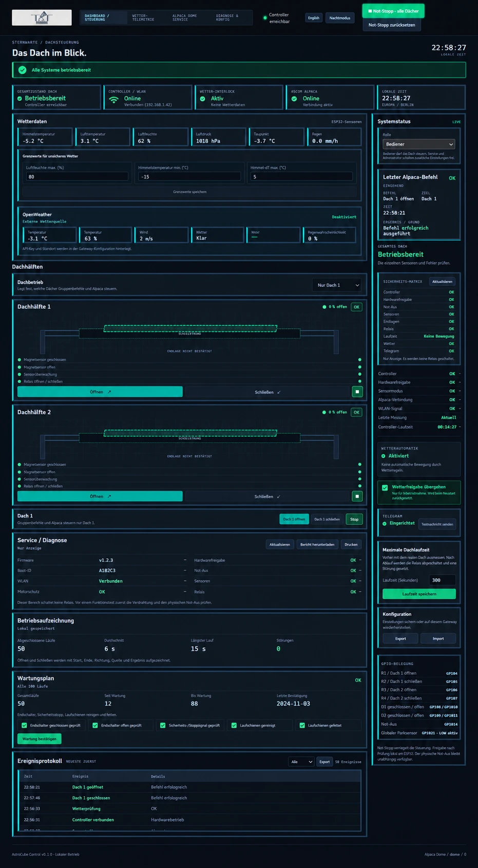Open the Diagnose & Konfig tab
The height and width of the screenshot is (868, 478).
(x=232, y=18)
